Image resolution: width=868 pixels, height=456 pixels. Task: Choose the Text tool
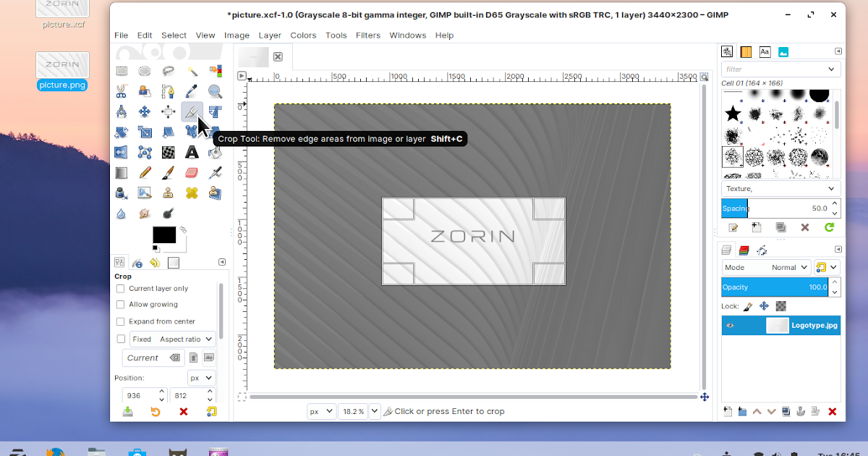coord(192,152)
